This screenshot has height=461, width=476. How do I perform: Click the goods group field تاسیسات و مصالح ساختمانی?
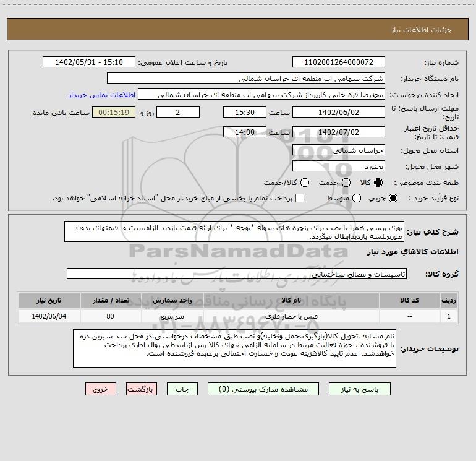coord(237,274)
